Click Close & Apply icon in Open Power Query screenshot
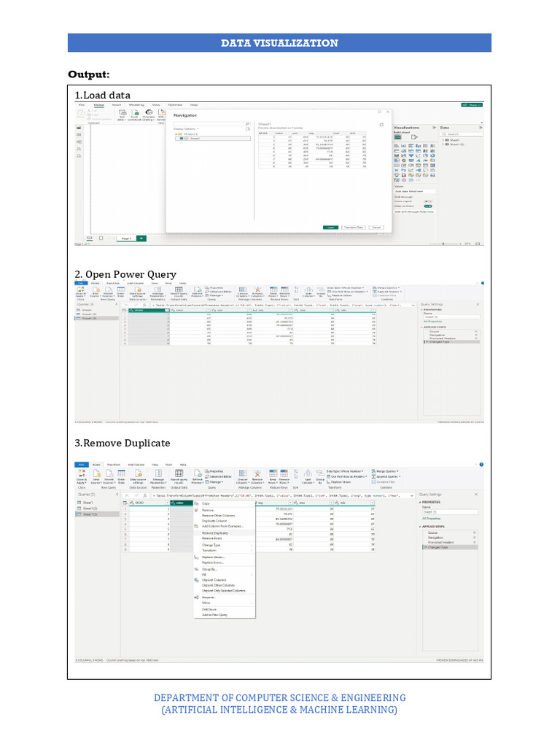 [x=82, y=289]
